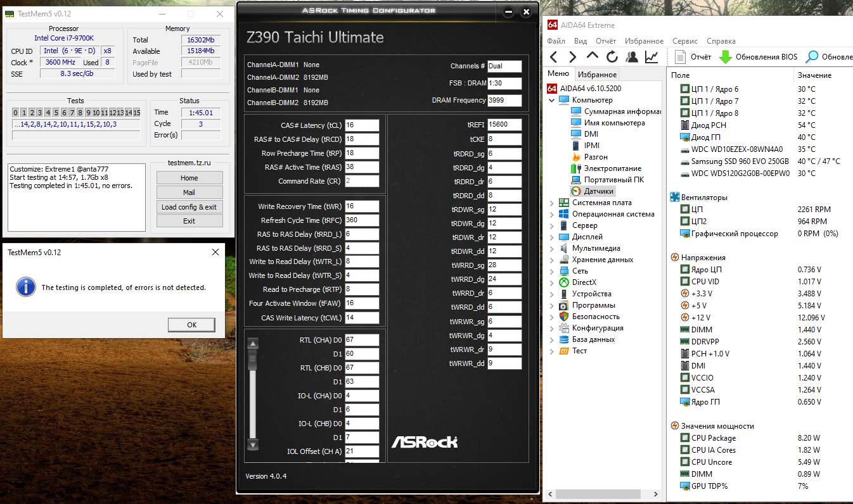The image size is (853, 504).
Task: Open the Файл menu in AIDA64
Action: coord(556,41)
